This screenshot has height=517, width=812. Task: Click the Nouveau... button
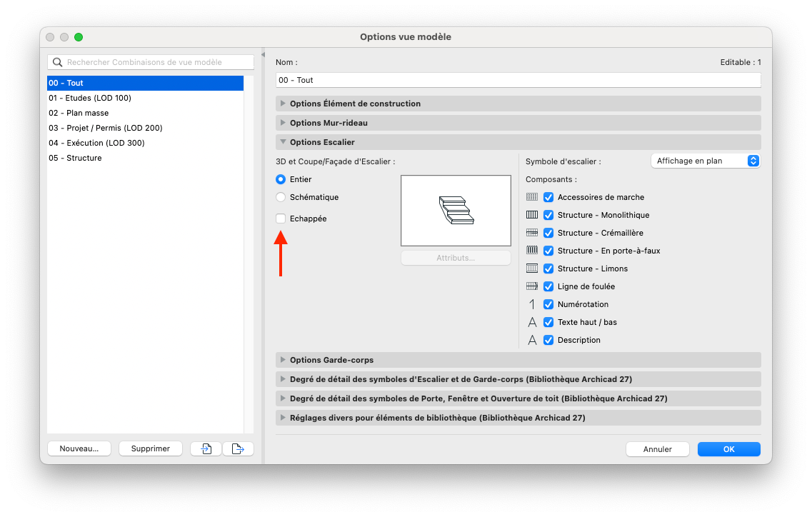(x=79, y=448)
